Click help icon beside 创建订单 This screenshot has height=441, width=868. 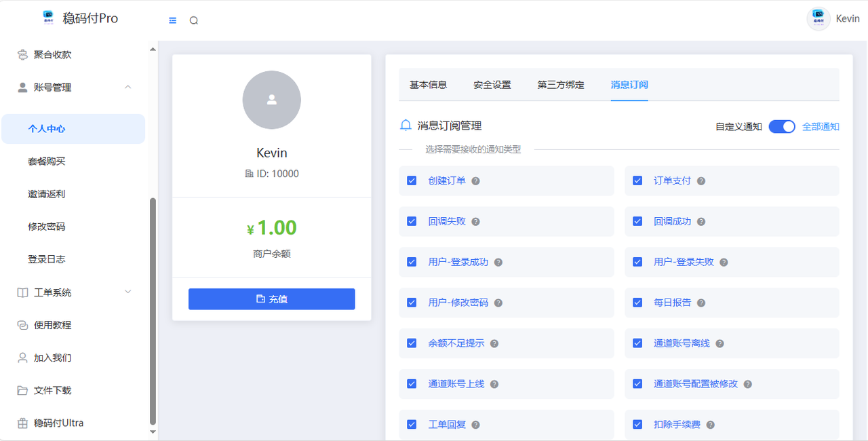[476, 181]
